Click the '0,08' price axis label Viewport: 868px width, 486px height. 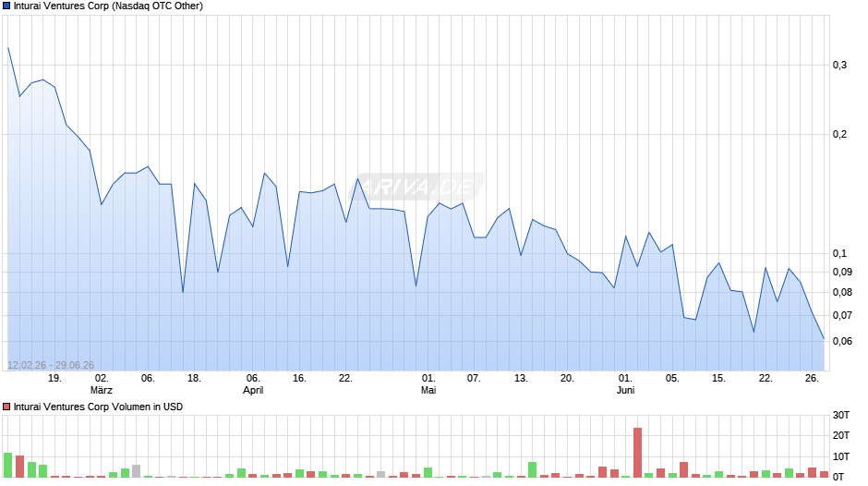coord(842,293)
